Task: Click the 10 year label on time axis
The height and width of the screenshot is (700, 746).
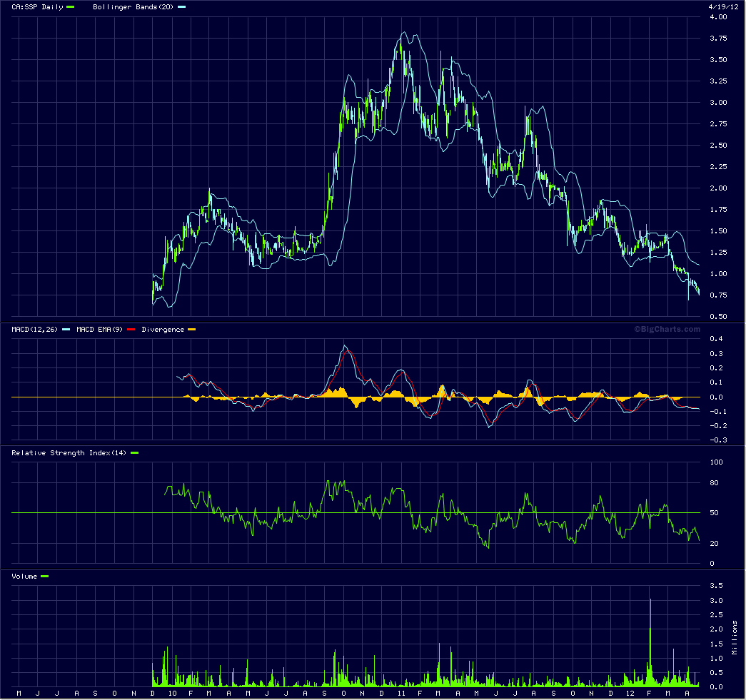Action: click(x=172, y=694)
